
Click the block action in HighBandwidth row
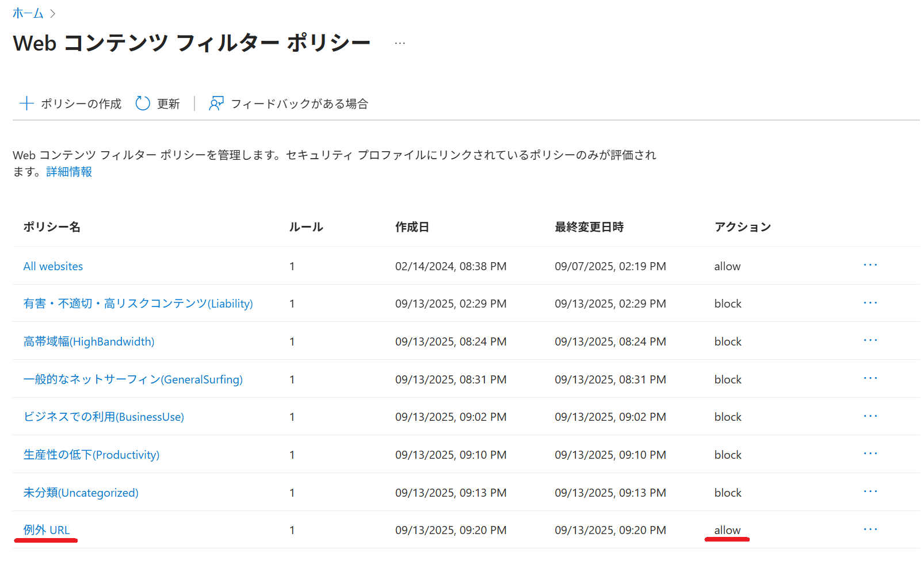coord(728,341)
